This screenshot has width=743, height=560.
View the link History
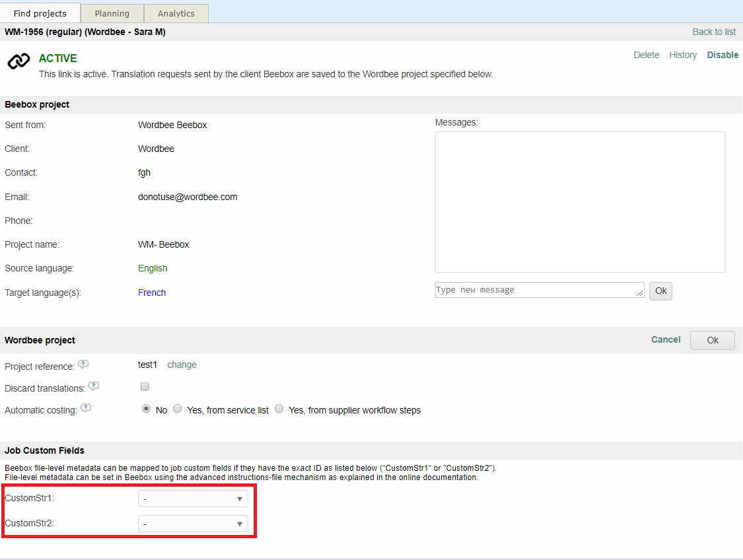click(x=682, y=55)
